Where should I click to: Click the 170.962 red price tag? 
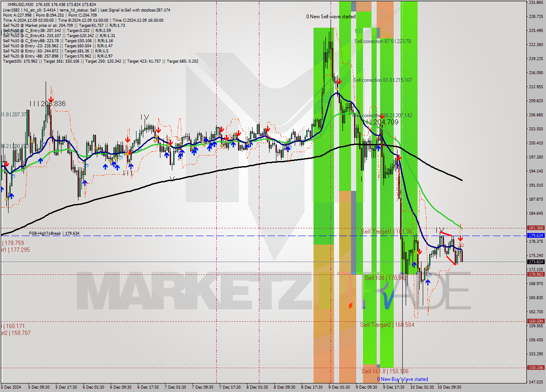tap(536, 274)
